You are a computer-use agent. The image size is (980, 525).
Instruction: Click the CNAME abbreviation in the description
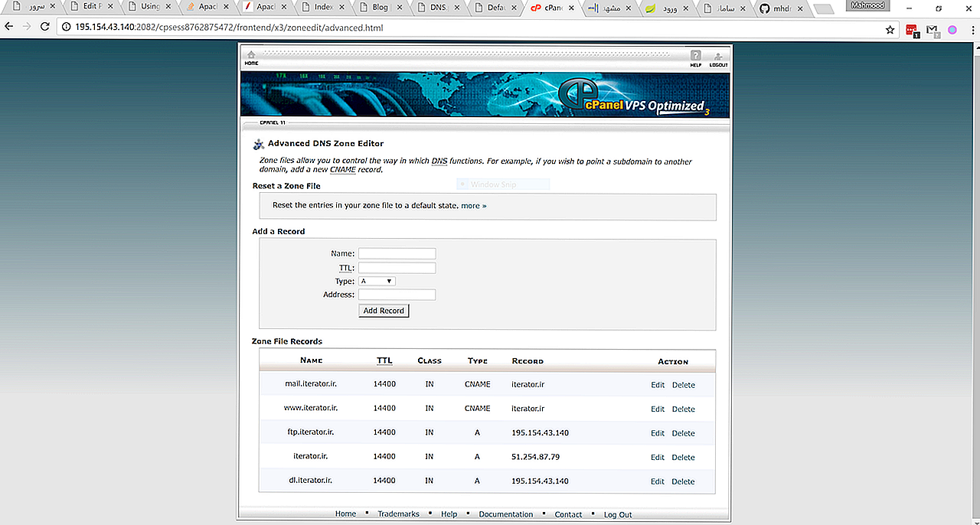click(x=343, y=170)
